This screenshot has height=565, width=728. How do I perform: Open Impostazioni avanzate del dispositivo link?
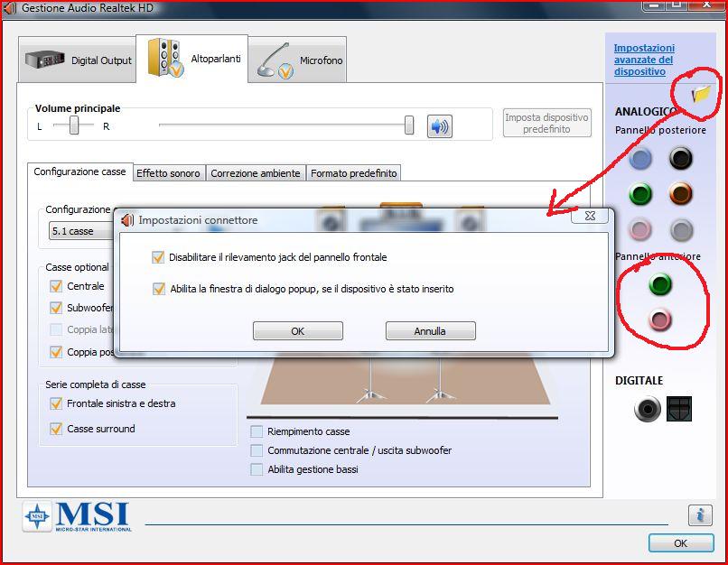coord(644,60)
